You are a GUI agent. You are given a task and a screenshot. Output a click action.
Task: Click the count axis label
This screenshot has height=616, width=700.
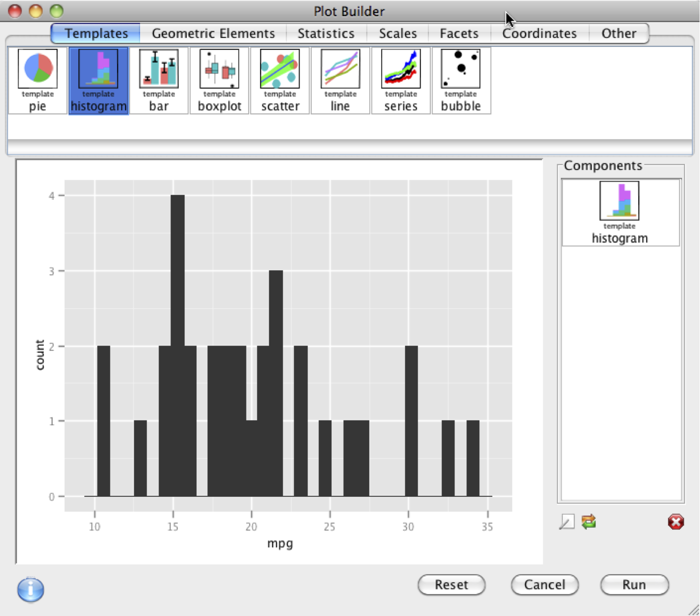(x=40, y=355)
